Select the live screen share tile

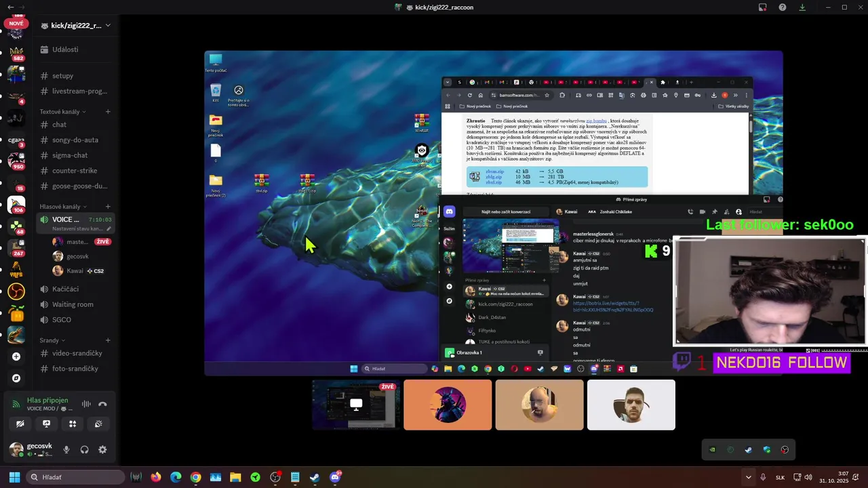pyautogui.click(x=356, y=405)
